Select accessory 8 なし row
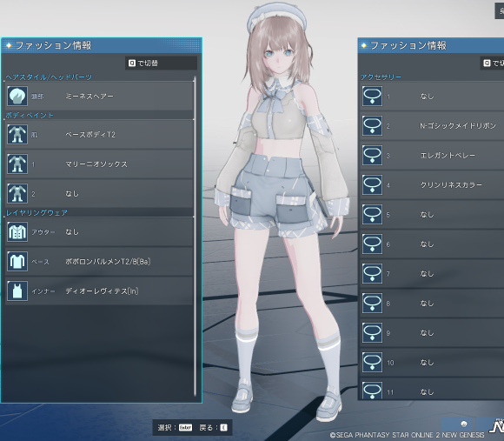 (432, 304)
